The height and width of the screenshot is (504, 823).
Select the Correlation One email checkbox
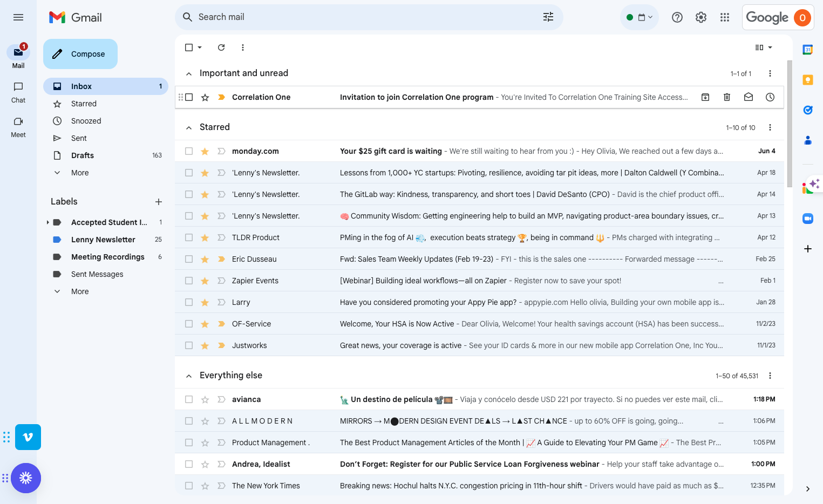pyautogui.click(x=189, y=97)
